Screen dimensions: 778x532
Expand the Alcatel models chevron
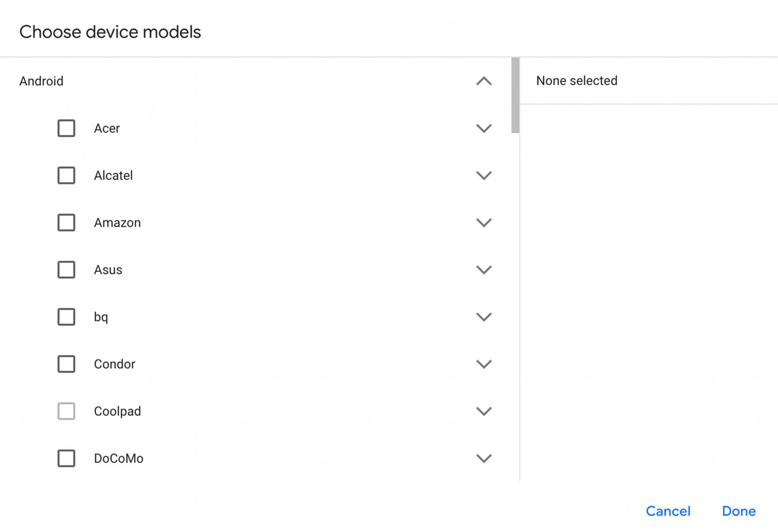pyautogui.click(x=484, y=175)
